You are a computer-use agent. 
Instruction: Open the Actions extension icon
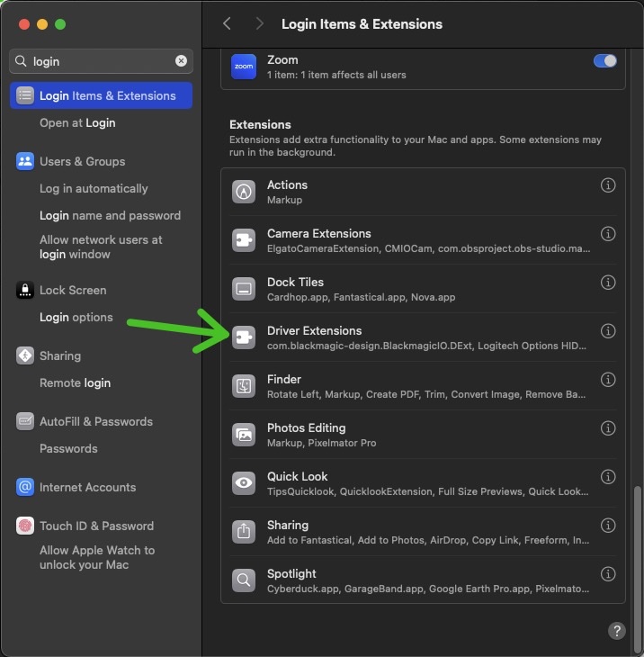(244, 192)
